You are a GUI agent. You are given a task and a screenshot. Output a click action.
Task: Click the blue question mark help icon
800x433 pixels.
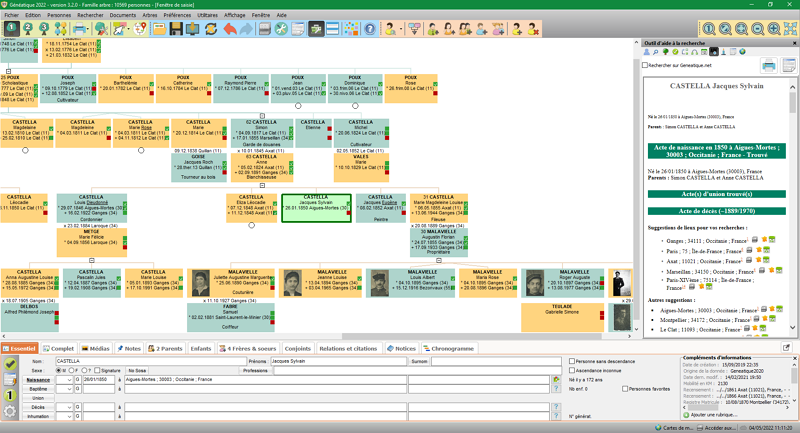pyautogui.click(x=370, y=29)
